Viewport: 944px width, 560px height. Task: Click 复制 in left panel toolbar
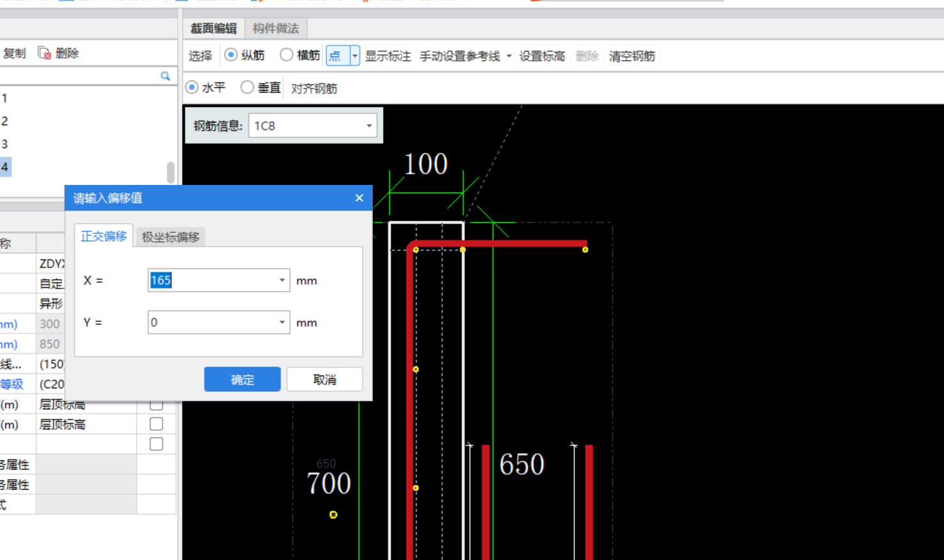coord(13,53)
